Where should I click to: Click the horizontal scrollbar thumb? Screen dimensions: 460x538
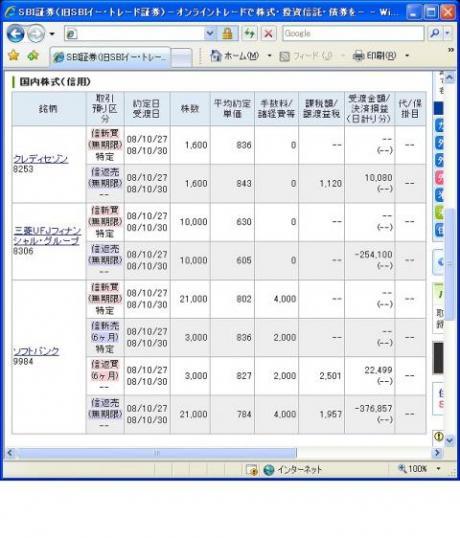coord(156,453)
